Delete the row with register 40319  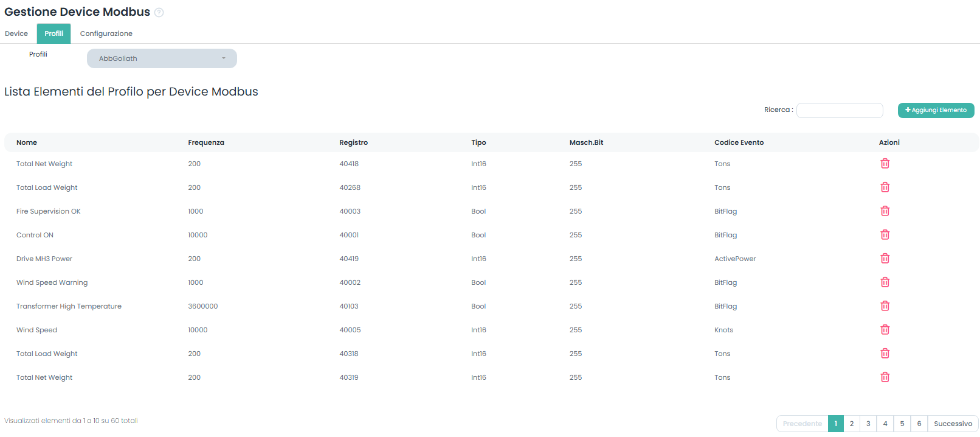click(885, 377)
